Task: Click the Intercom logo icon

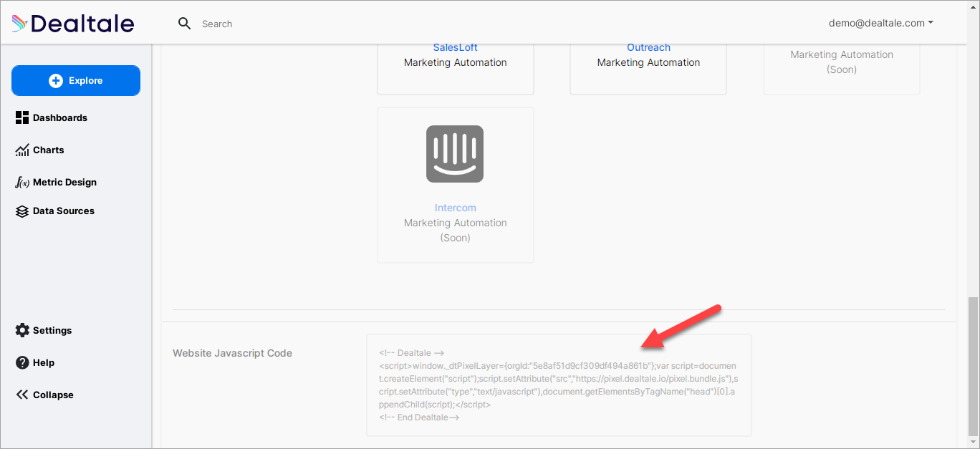Action: (455, 154)
